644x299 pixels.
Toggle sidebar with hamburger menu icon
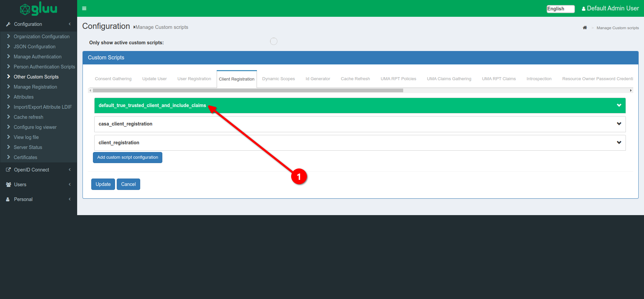click(x=84, y=8)
